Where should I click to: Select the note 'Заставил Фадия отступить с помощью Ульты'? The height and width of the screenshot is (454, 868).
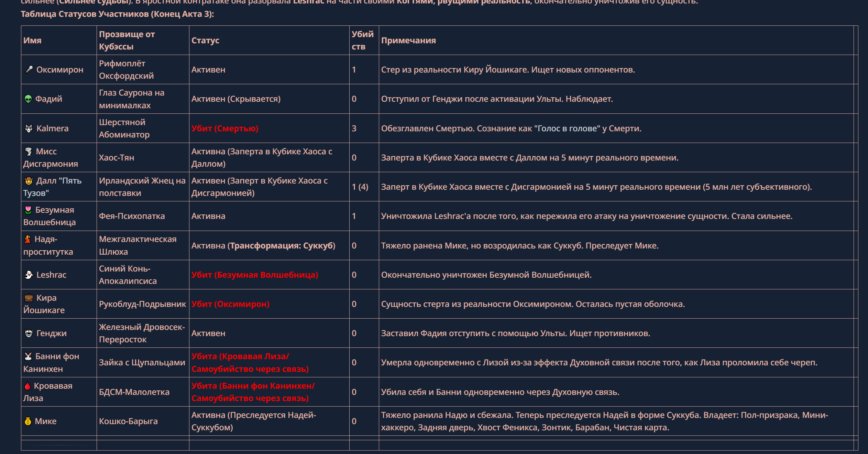(x=474, y=333)
